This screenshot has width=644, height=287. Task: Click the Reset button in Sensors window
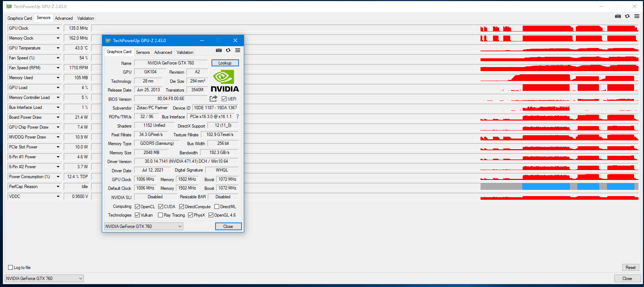tap(630, 268)
